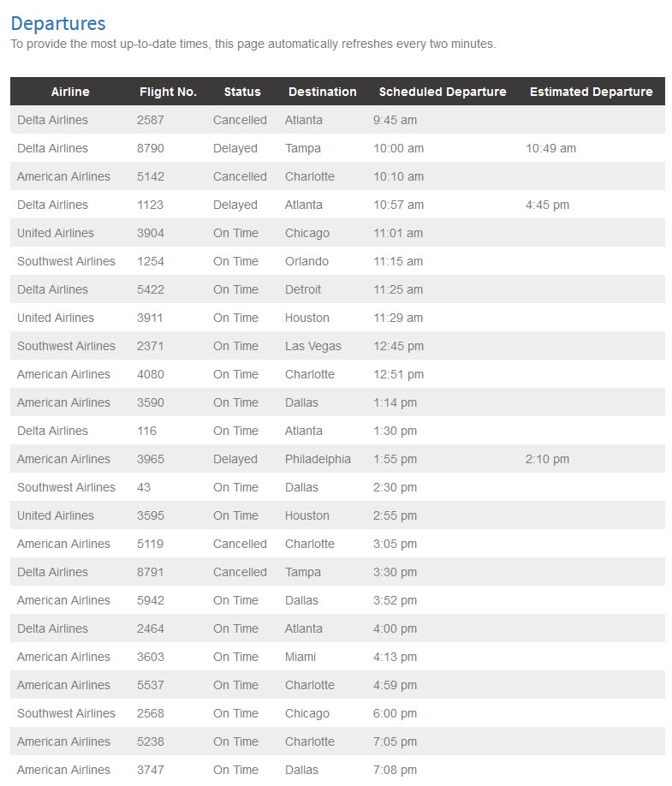Image resolution: width=672 pixels, height=786 pixels.
Task: Select the 9:45 am scheduled departure
Action: [395, 120]
